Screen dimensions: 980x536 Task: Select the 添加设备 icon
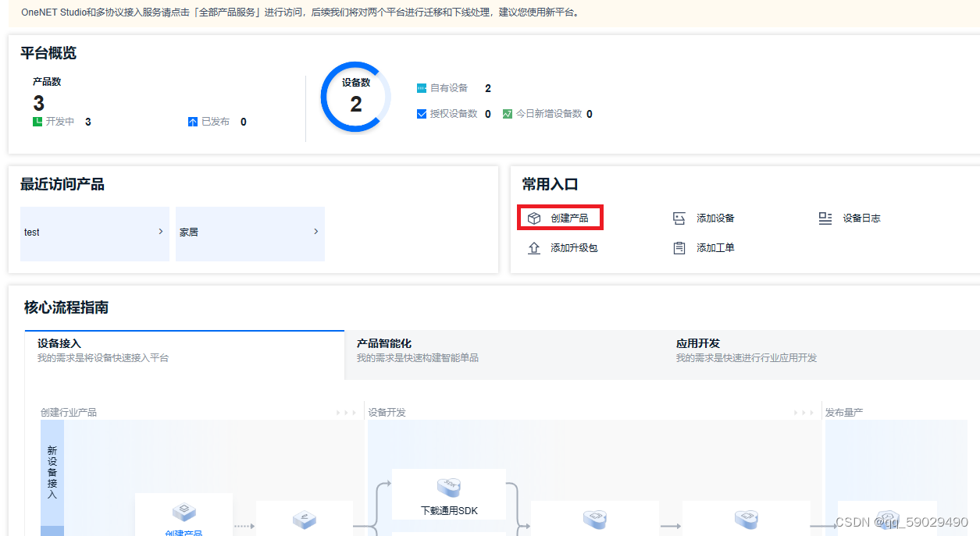pos(679,218)
